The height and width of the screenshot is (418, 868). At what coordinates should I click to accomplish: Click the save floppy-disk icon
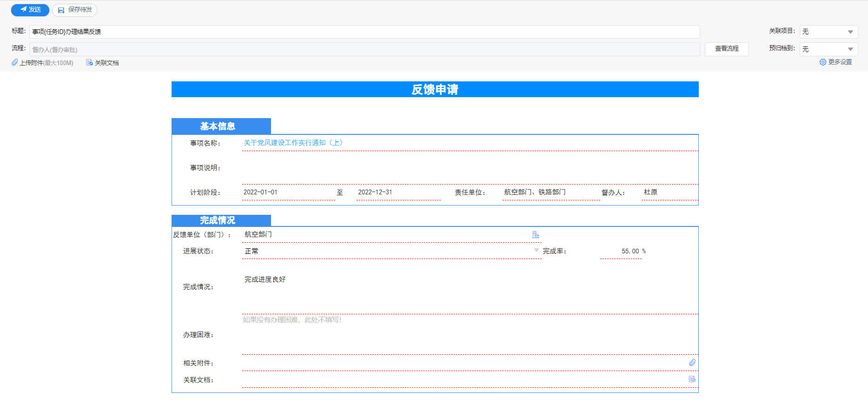pyautogui.click(x=61, y=10)
